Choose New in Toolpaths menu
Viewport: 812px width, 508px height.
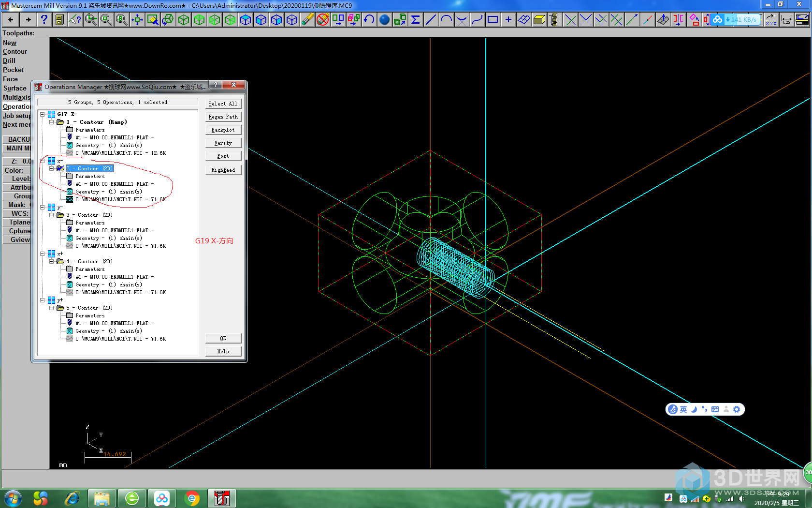(x=10, y=43)
